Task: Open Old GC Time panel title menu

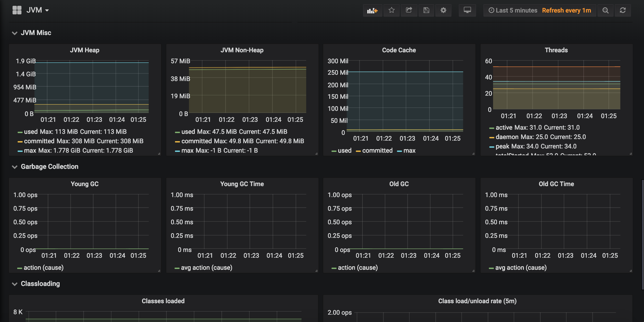Action: click(x=556, y=184)
